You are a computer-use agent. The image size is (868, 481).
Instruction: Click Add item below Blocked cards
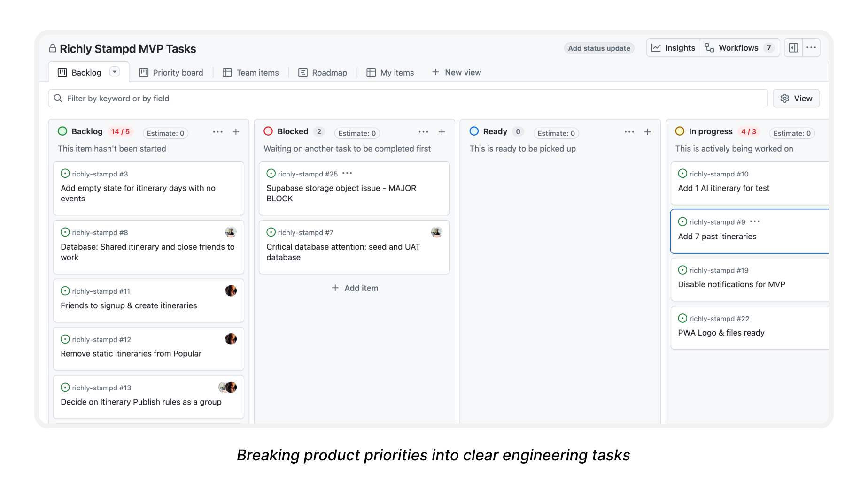coord(355,288)
